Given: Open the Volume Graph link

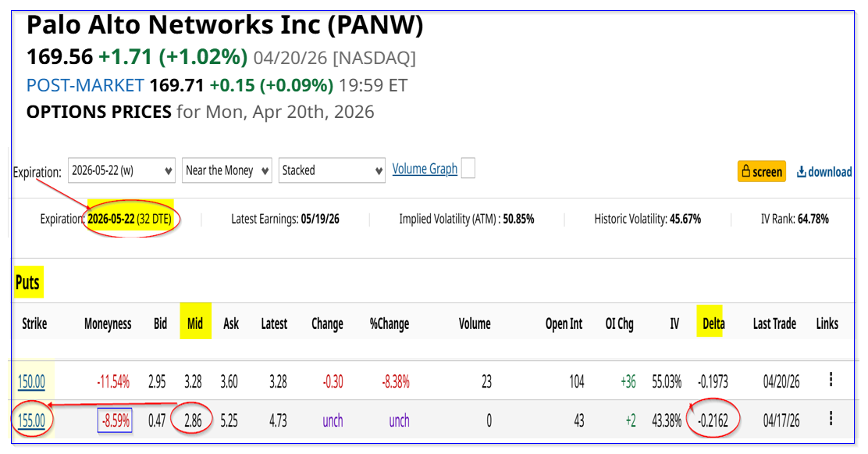Looking at the screenshot, I should (425, 169).
